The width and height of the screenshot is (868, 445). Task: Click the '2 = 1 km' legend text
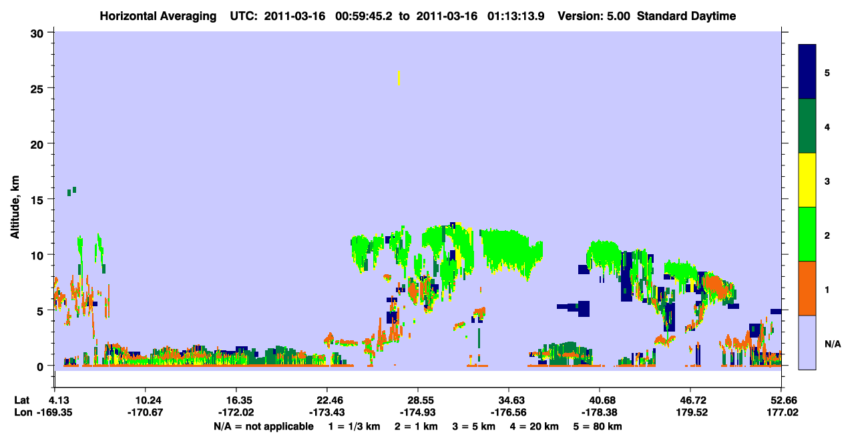416,426
